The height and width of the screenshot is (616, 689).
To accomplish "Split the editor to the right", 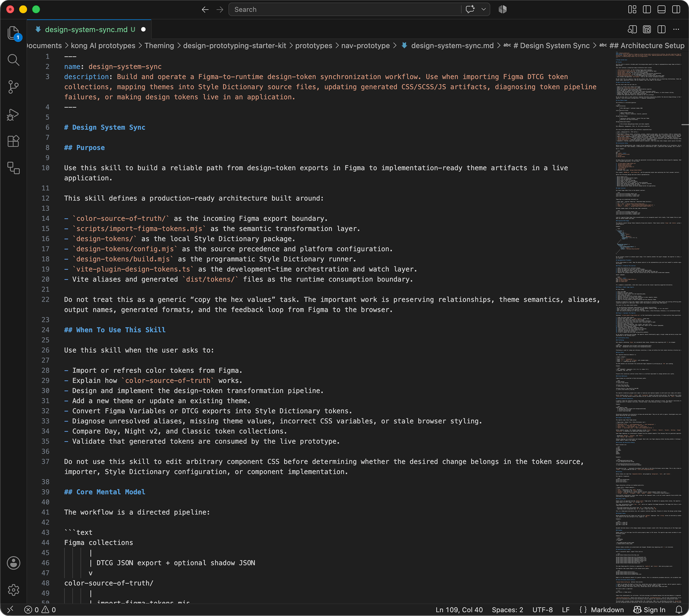I will pos(661,29).
